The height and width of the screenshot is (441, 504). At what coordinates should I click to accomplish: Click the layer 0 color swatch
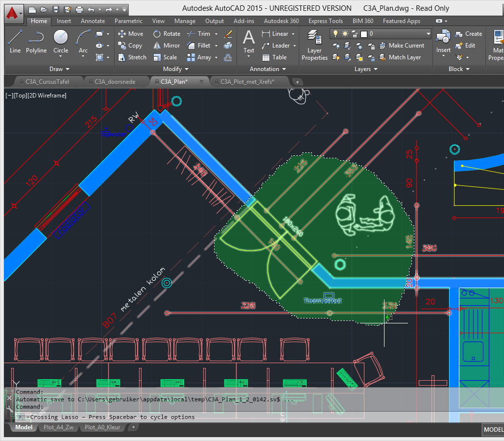click(364, 34)
